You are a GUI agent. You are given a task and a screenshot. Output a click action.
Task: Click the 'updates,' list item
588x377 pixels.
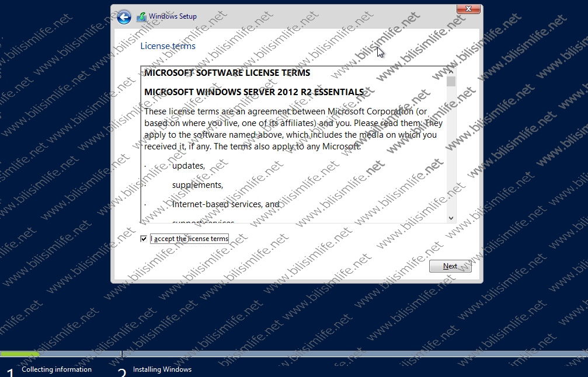[x=189, y=166]
